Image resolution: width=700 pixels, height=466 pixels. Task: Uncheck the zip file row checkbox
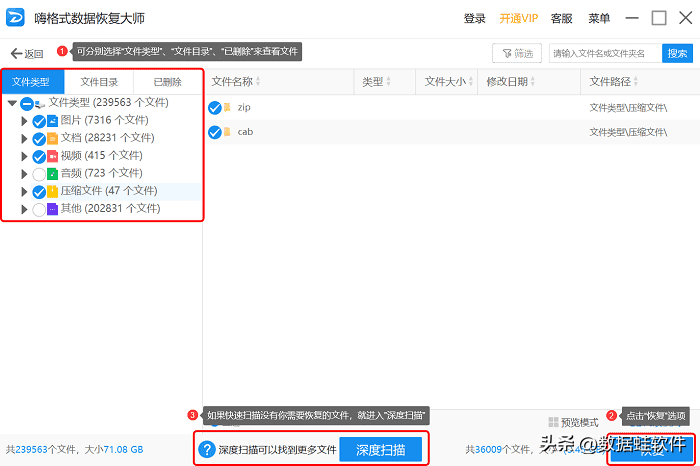pyautogui.click(x=214, y=107)
